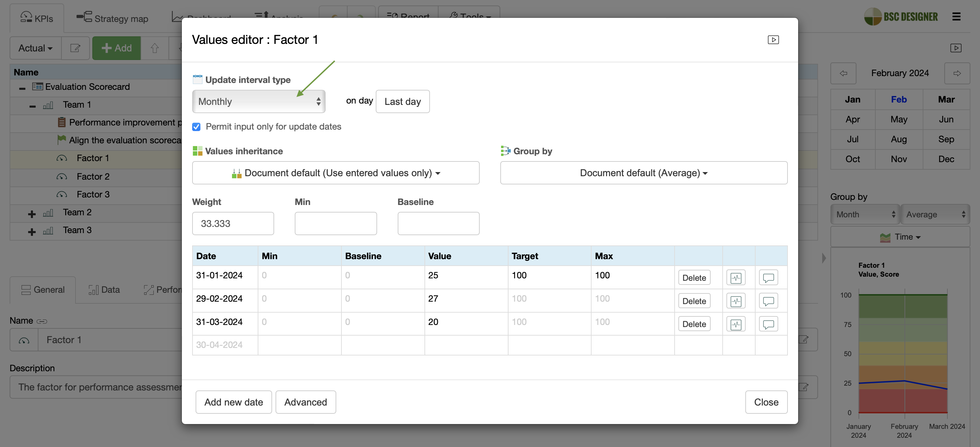
Task: Open the BSC Designer hamburger menu
Action: tap(957, 16)
